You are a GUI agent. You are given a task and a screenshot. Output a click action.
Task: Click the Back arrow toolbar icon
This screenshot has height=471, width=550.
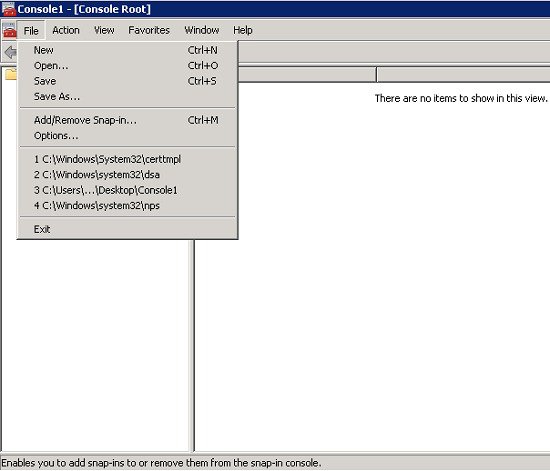coord(11,53)
